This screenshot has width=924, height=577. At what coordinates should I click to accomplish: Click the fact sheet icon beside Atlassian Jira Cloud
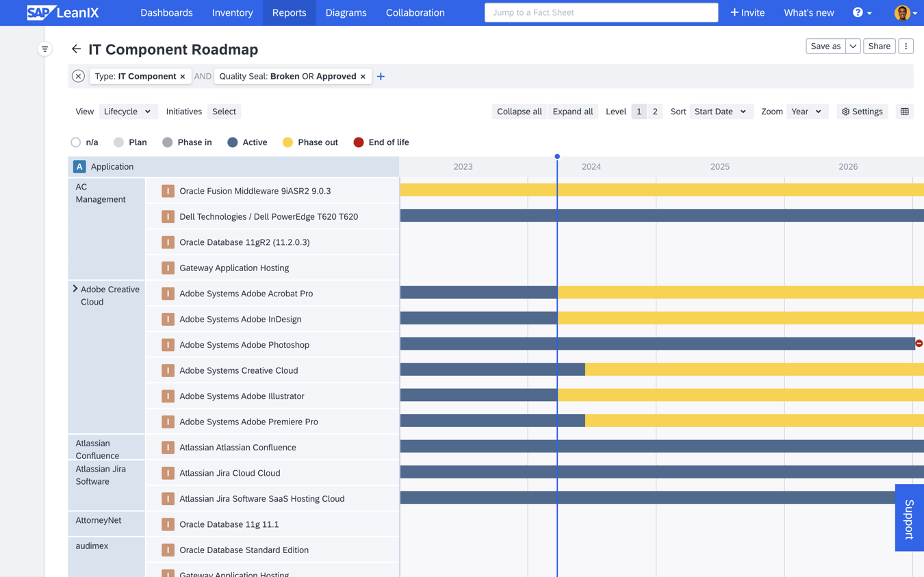(x=168, y=473)
